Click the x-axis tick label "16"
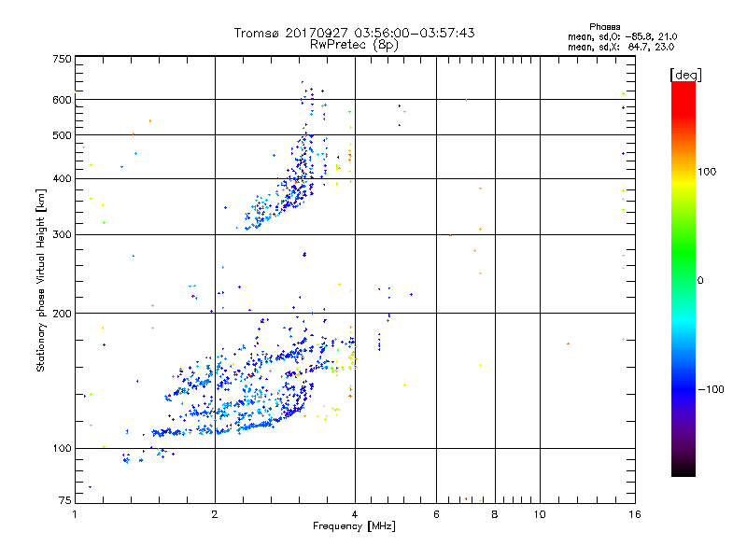This screenshot has width=747, height=560. [635, 515]
